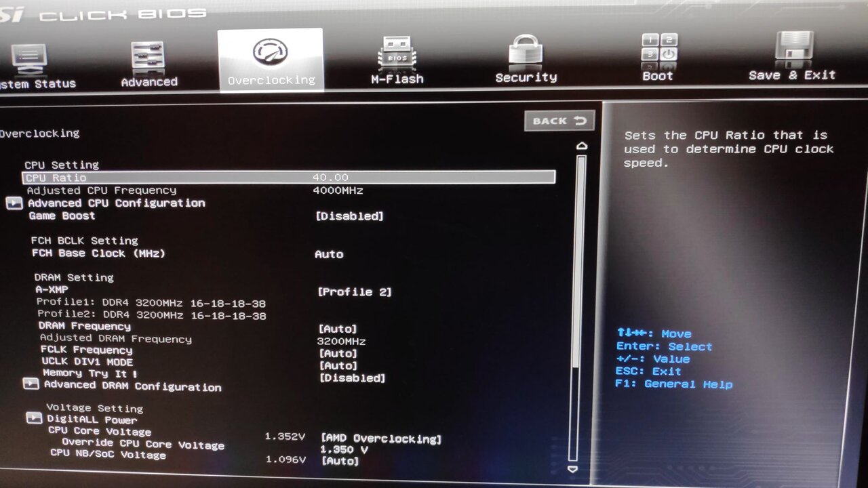The height and width of the screenshot is (488, 868).
Task: Open Advanced CPU Configuration submenu
Action: 116,203
